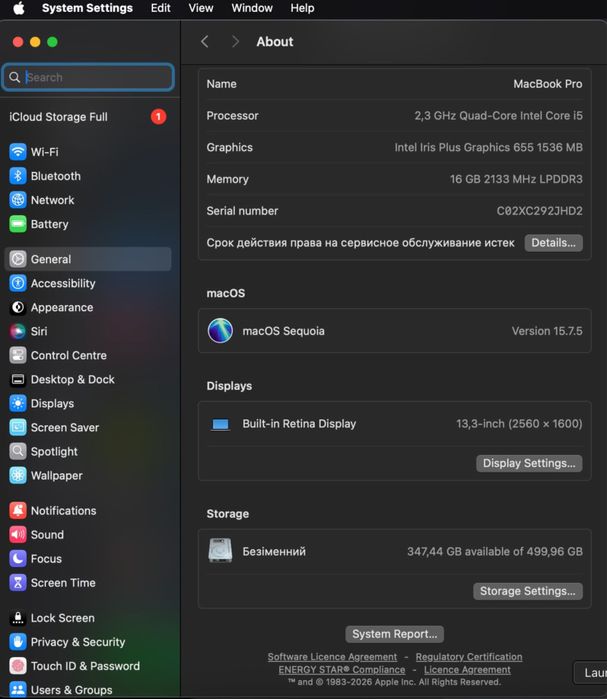Image resolution: width=607 pixels, height=699 pixels.
Task: Click the processor value Quad-Core Intel Core i5
Action: coord(498,116)
